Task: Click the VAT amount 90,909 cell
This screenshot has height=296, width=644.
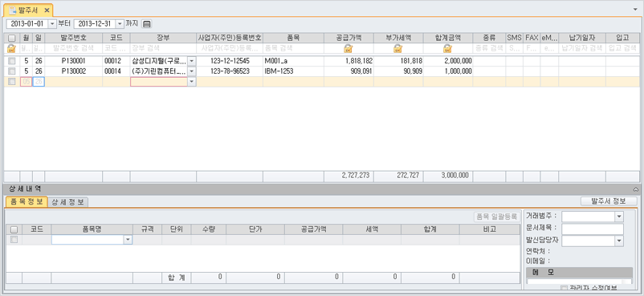Action: click(398, 71)
